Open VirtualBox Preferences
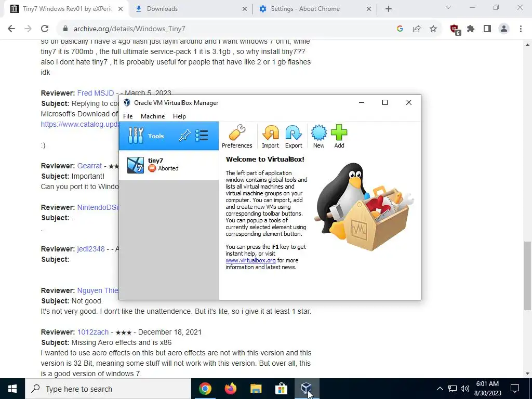The height and width of the screenshot is (399, 532). (237, 137)
